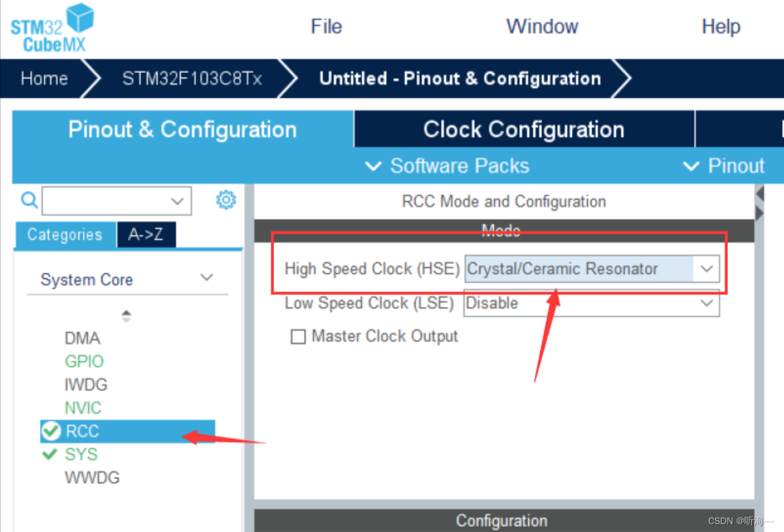This screenshot has height=532, width=784.
Task: Click the green checkmark beside SYS
Action: click(50, 454)
